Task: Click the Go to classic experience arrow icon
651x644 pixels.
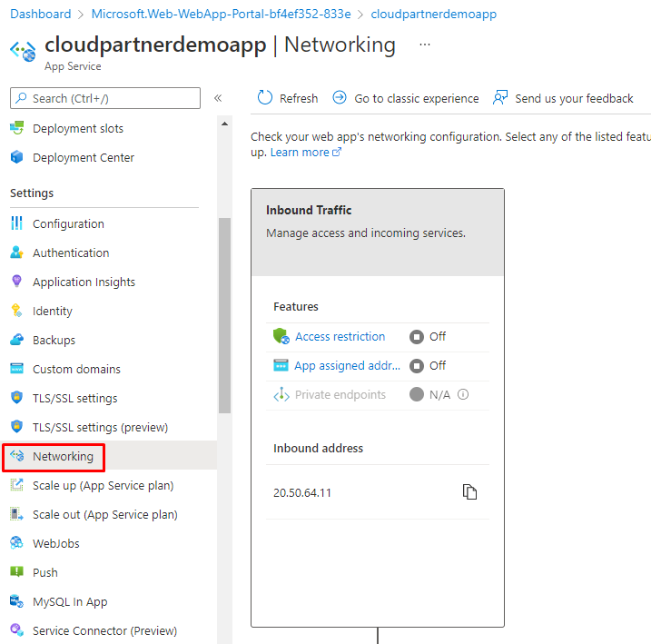Action: click(340, 98)
